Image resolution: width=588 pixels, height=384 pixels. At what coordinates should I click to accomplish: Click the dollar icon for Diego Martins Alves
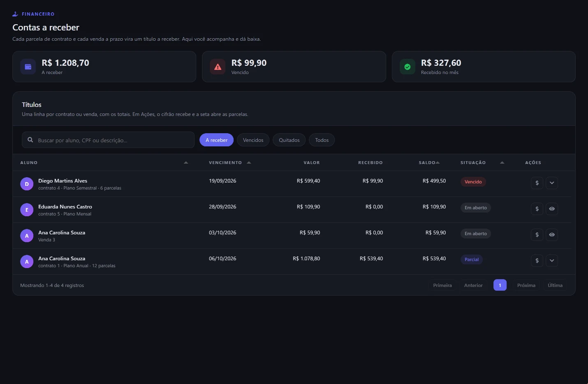coord(537,183)
